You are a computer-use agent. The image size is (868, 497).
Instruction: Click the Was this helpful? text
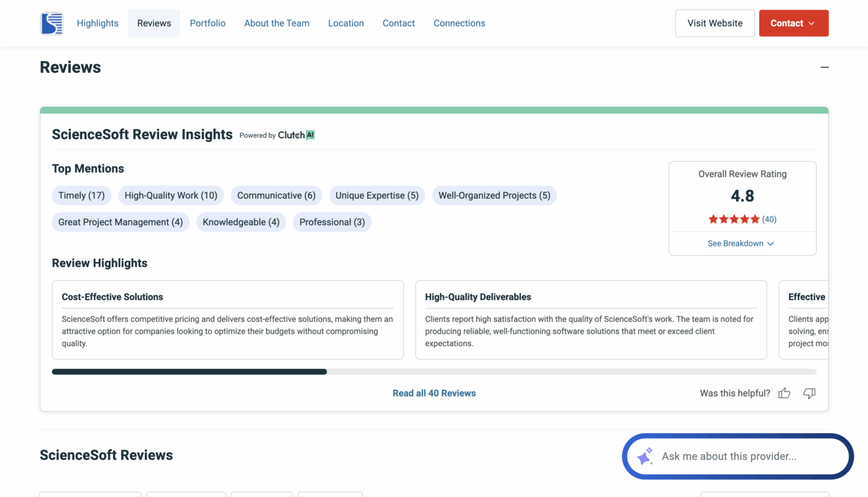[735, 393]
